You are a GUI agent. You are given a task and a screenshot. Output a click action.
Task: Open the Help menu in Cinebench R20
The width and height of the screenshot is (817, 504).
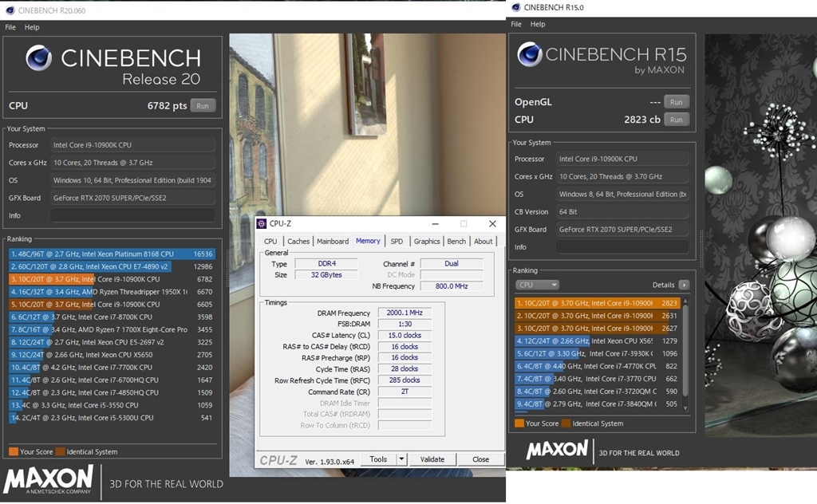(32, 27)
